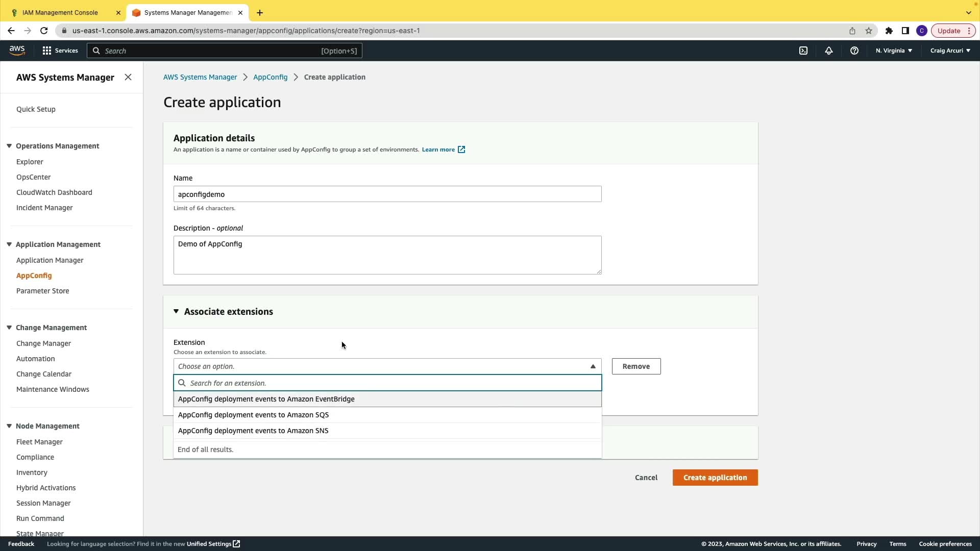This screenshot has width=980, height=551.
Task: Open Parameter Store in sidebar
Action: click(x=42, y=291)
